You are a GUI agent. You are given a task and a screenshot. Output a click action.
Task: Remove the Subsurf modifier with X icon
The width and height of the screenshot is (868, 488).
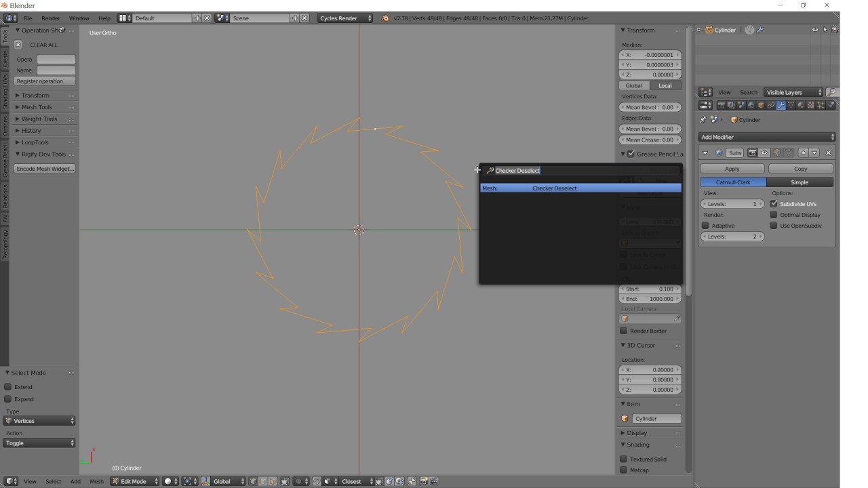[828, 153]
